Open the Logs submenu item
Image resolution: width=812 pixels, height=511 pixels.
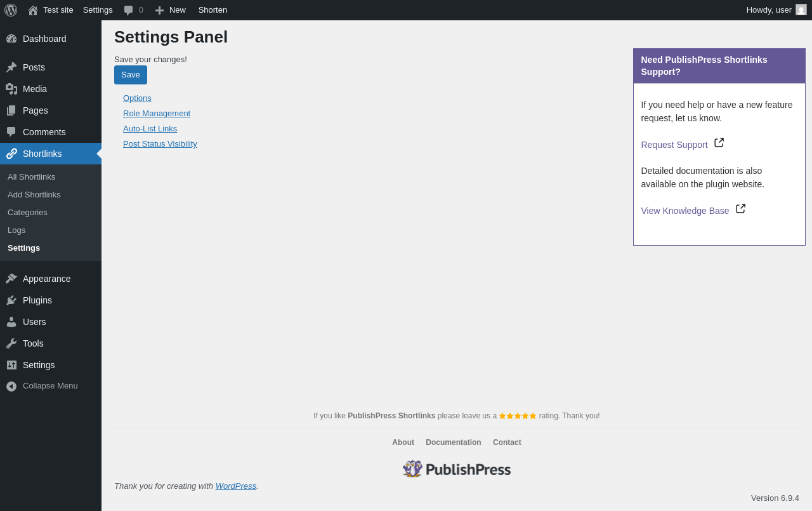tap(16, 230)
